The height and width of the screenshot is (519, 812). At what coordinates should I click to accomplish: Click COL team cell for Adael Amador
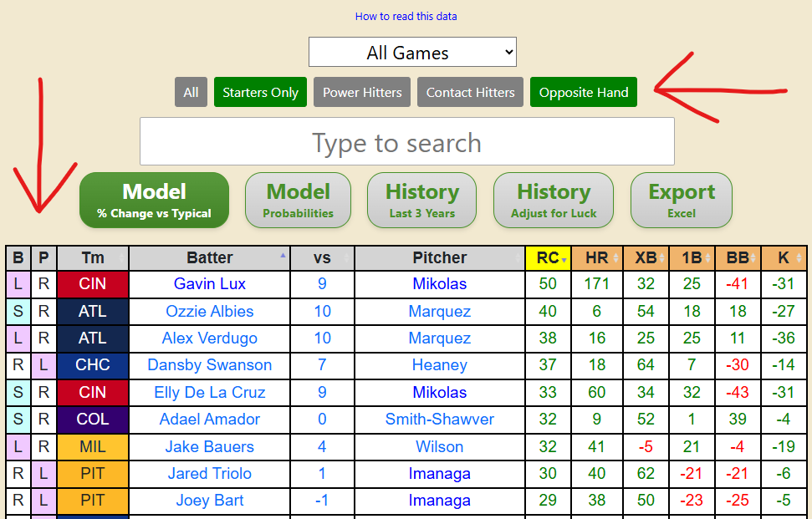pos(93,420)
